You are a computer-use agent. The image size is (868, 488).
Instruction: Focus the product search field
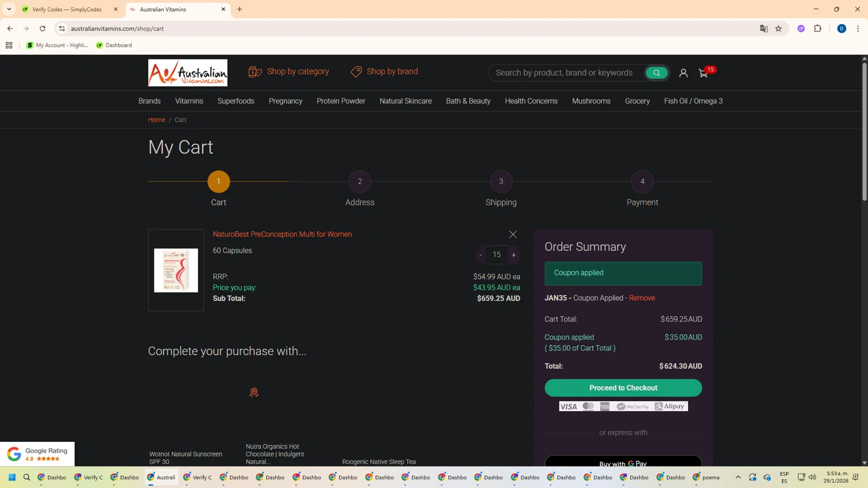pos(566,73)
